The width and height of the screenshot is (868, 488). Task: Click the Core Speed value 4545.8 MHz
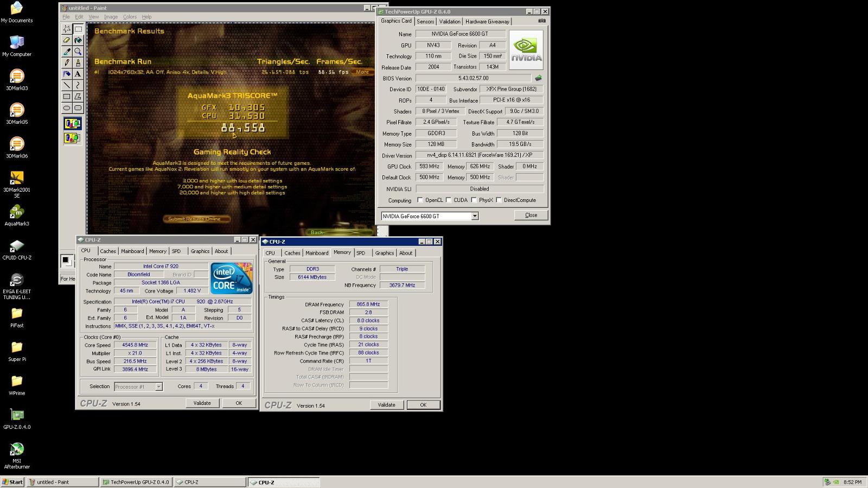(x=135, y=345)
